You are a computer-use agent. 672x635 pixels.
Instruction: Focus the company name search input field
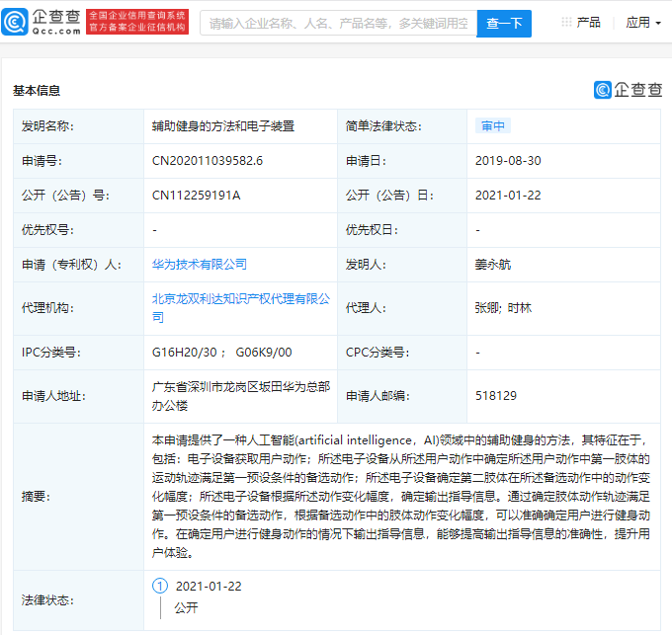338,23
